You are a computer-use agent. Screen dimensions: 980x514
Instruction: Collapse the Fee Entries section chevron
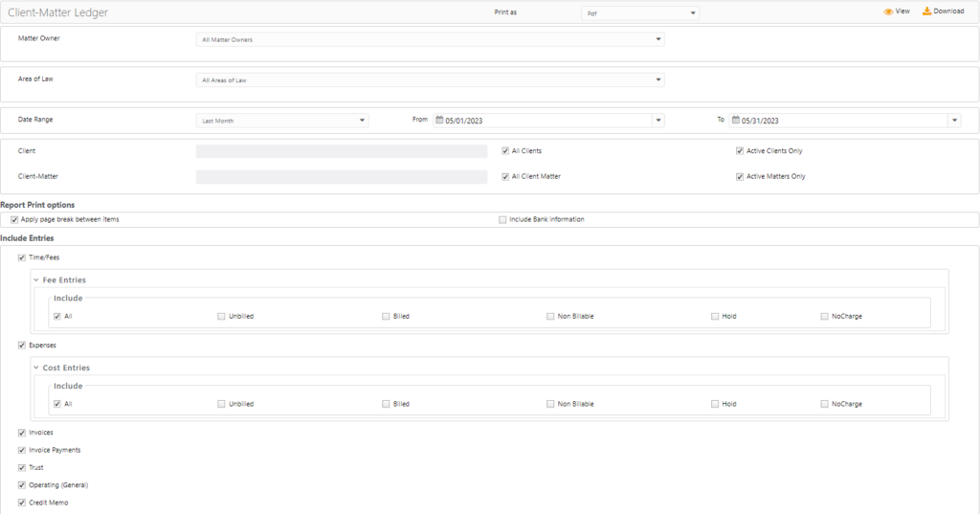pyautogui.click(x=36, y=280)
